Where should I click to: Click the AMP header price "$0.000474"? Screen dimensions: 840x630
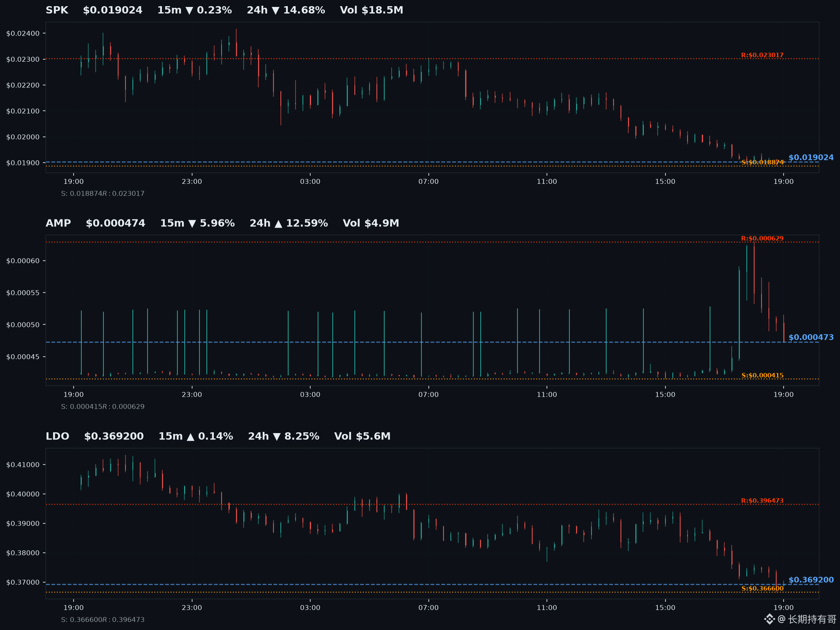115,223
